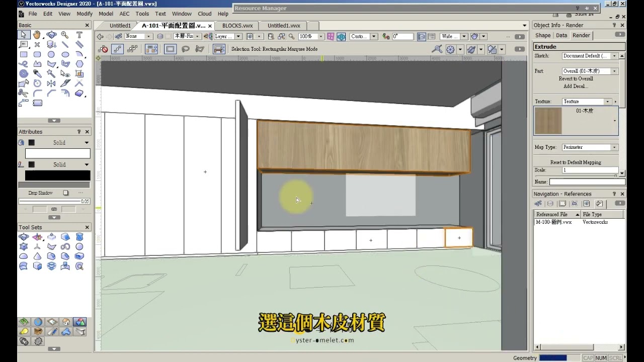Select the Fillet tool
The height and width of the screenshot is (362, 644).
[37, 93]
